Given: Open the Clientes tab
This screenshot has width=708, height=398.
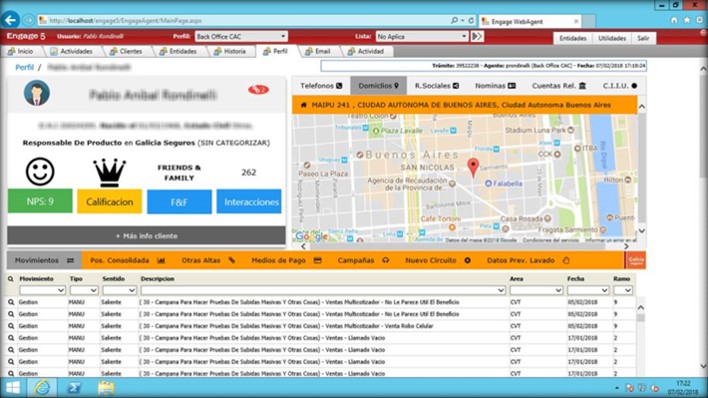Looking at the screenshot, I should pyautogui.click(x=126, y=52).
